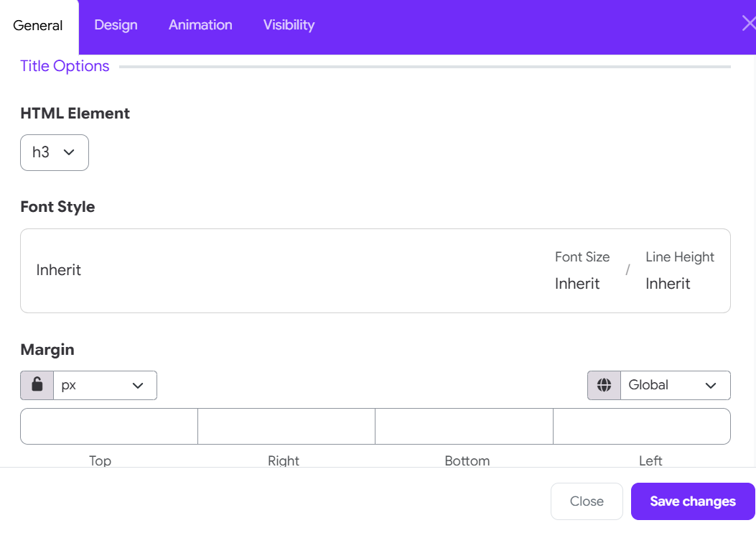Screen dimensions: 756x533
Task: Toggle the margin lock icon
Action: pos(37,385)
